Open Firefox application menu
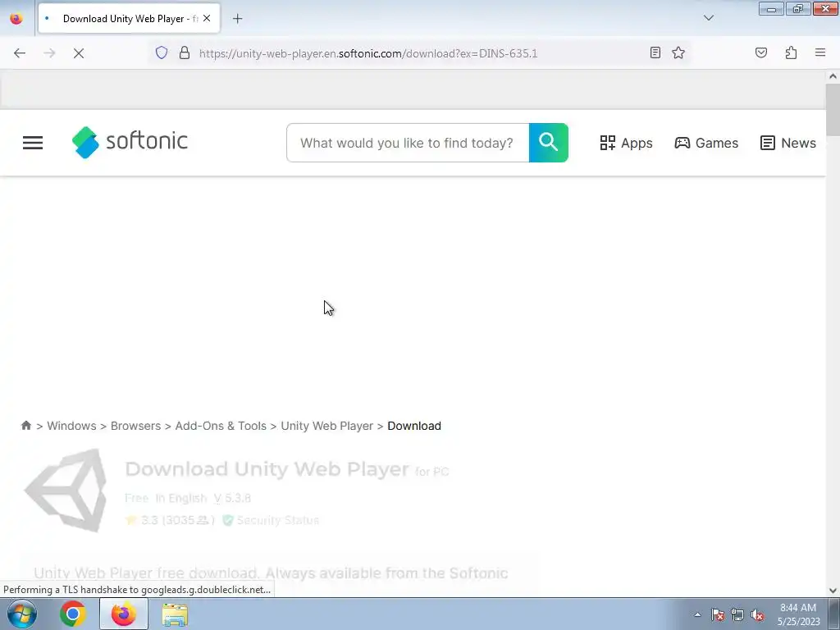The width and height of the screenshot is (840, 630). click(820, 52)
